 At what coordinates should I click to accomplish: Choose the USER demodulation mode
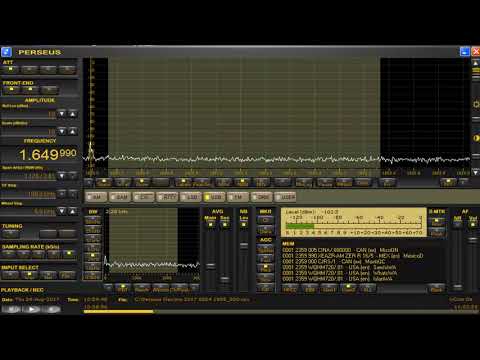point(285,197)
